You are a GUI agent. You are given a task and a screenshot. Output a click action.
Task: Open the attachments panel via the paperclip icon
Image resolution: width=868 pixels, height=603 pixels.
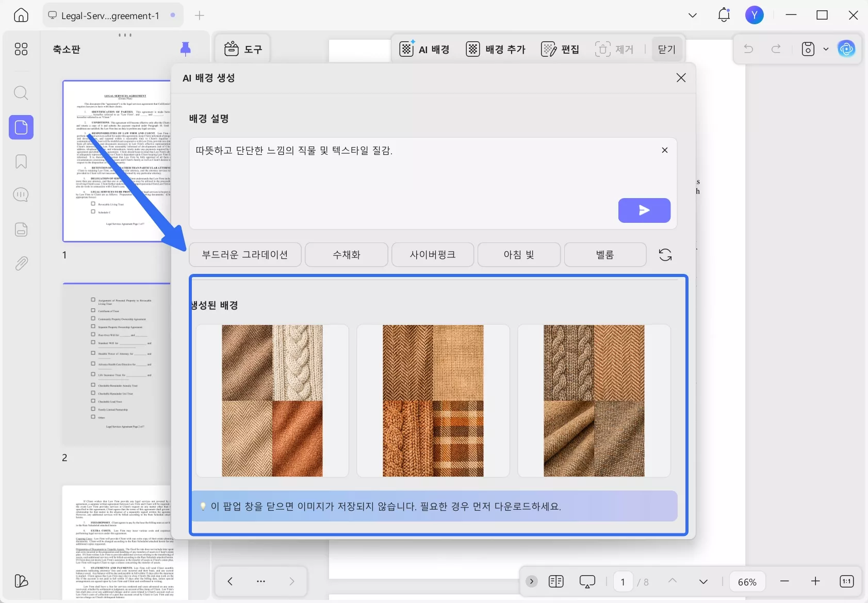(21, 263)
